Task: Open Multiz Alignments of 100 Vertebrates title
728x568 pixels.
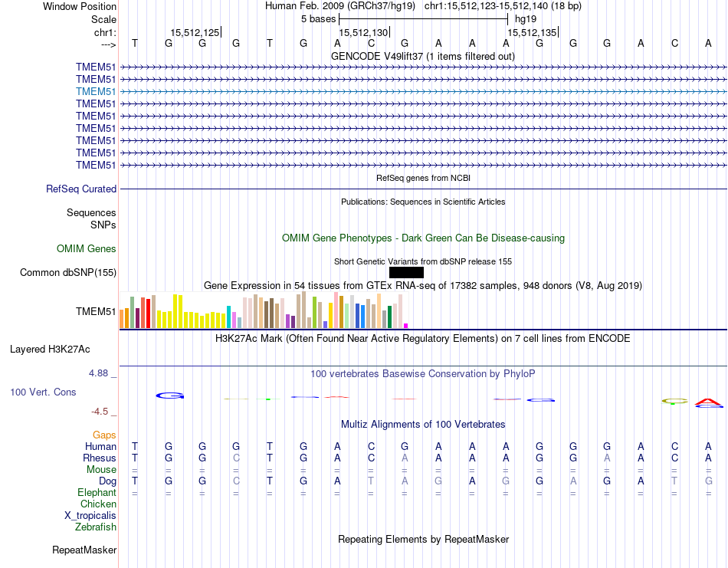Action: pos(423,425)
